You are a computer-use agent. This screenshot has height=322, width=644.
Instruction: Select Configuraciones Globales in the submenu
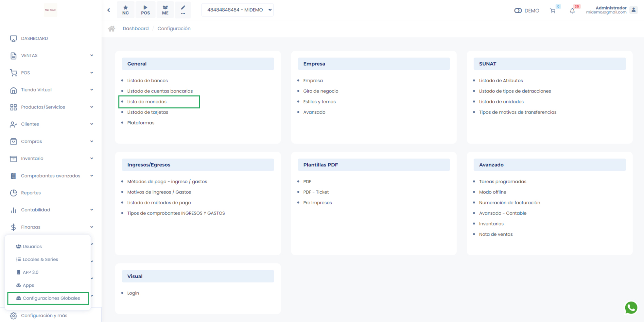(51, 298)
